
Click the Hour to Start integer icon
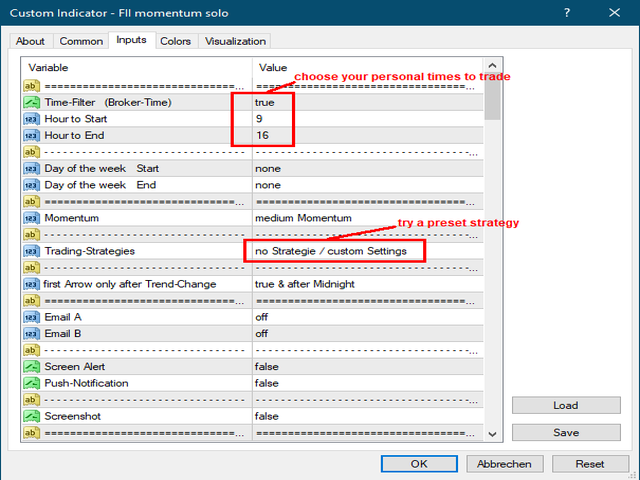coord(31,119)
